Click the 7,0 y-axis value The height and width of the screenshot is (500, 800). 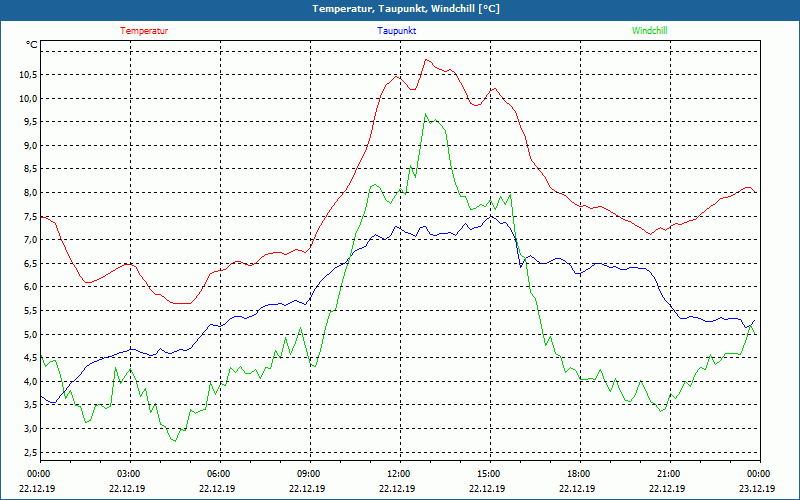click(30, 240)
